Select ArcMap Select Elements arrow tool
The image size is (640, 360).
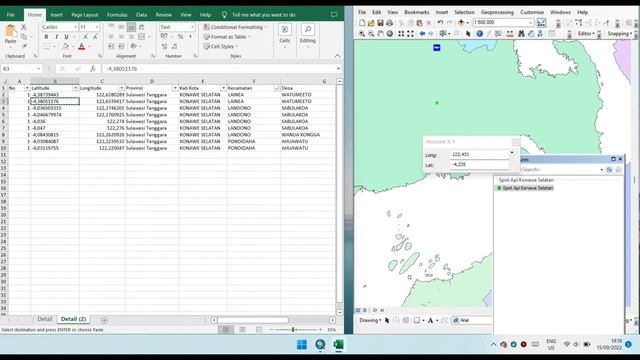pos(469,34)
